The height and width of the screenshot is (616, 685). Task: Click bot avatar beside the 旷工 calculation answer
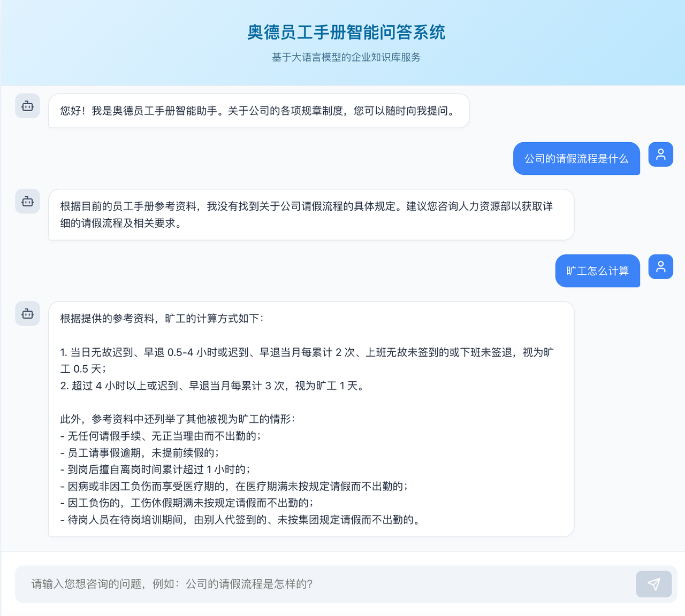coord(28,313)
